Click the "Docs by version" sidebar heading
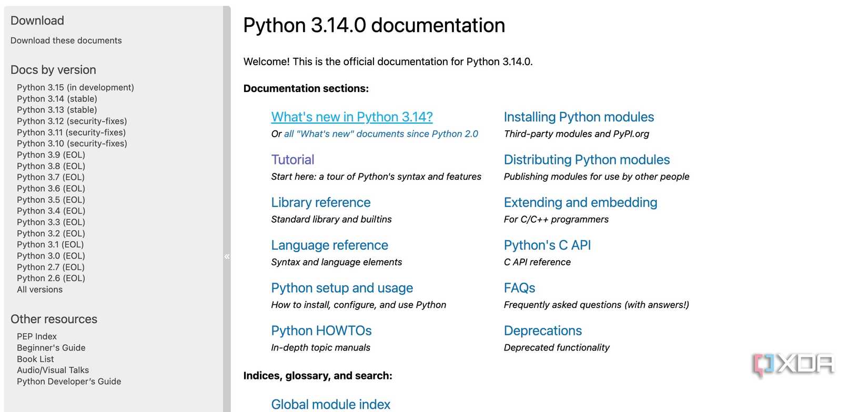 tap(53, 70)
